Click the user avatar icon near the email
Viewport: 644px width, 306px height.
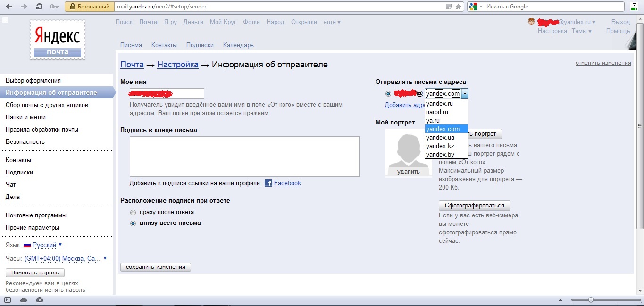click(x=531, y=22)
